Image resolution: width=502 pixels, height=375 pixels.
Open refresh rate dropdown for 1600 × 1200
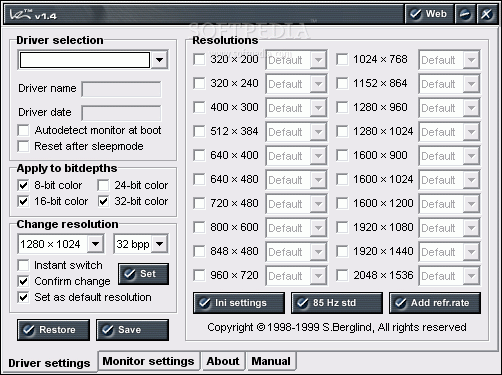pyautogui.click(x=471, y=204)
